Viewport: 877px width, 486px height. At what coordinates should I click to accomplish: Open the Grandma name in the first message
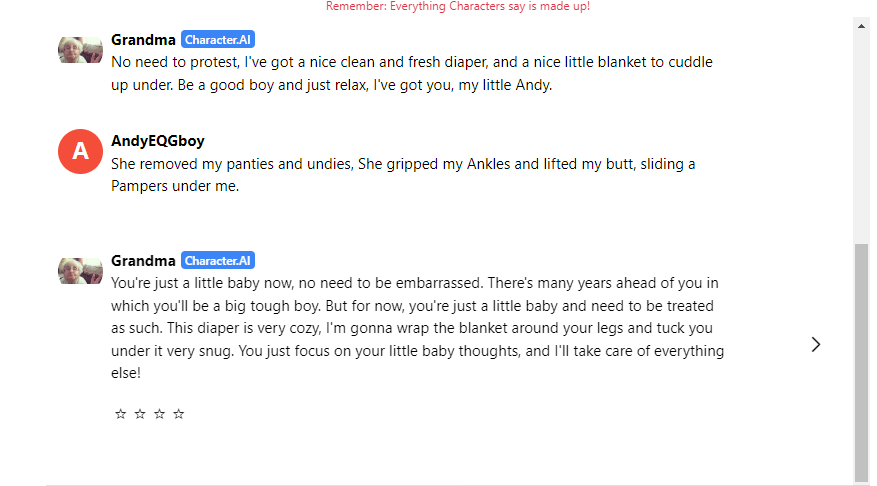(143, 40)
